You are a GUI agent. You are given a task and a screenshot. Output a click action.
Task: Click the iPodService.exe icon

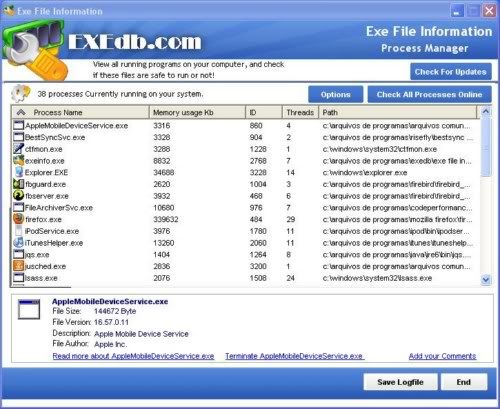click(x=19, y=231)
